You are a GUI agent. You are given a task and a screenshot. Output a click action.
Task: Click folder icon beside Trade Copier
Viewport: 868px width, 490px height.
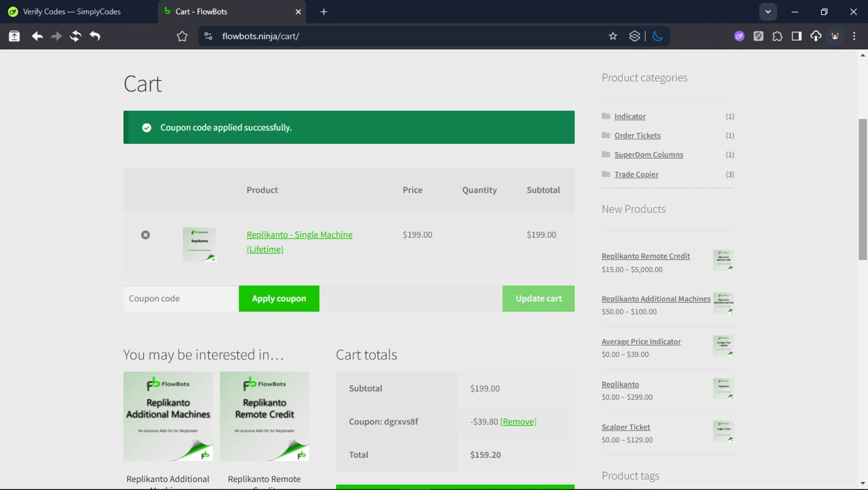point(606,174)
